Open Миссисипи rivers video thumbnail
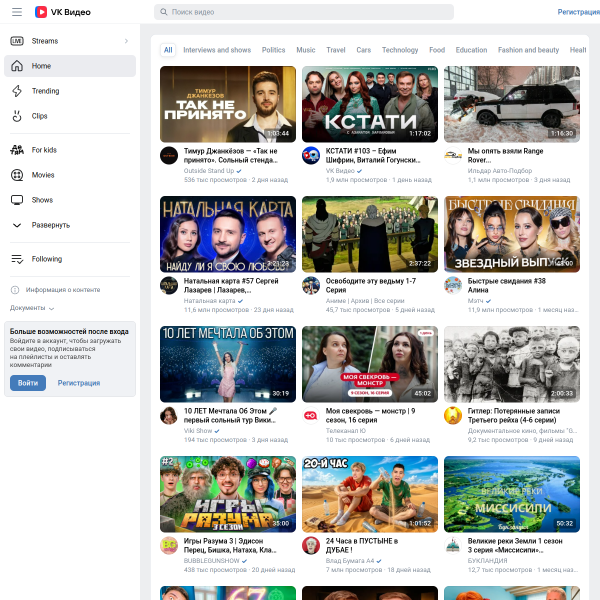The height and width of the screenshot is (600, 600). [x=512, y=494]
